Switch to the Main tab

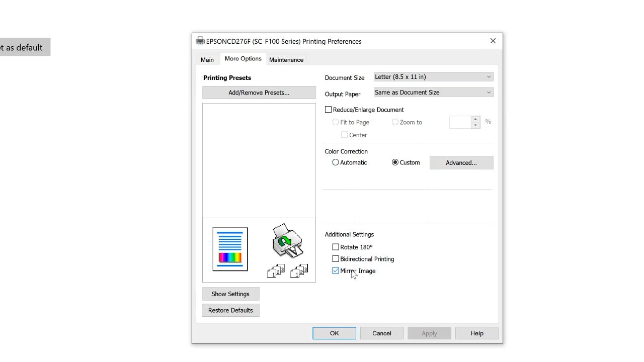coord(207,60)
